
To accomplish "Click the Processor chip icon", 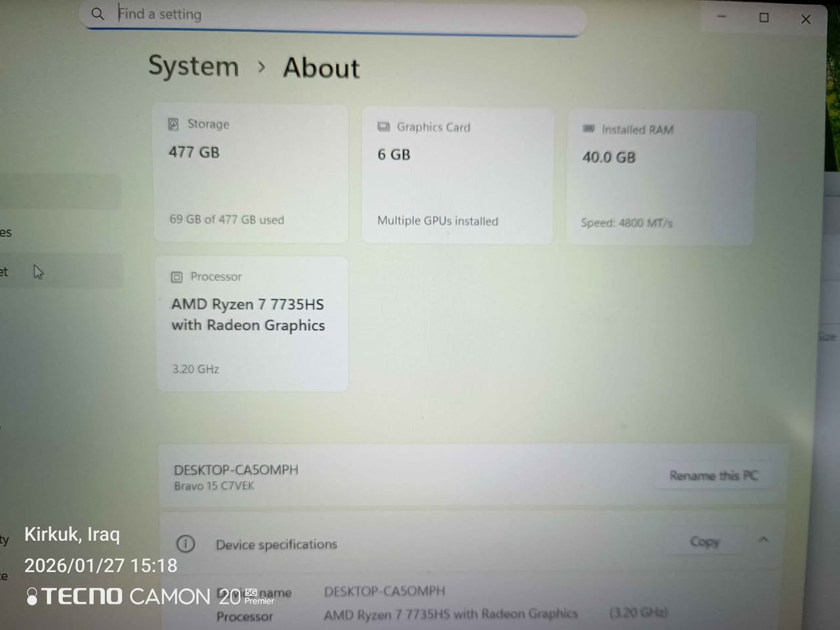I will click(x=177, y=277).
